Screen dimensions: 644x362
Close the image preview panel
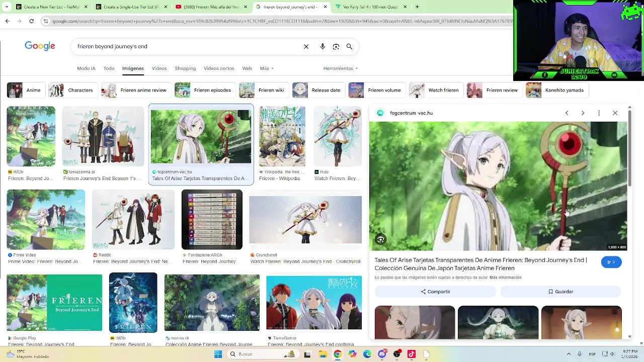[x=615, y=113]
